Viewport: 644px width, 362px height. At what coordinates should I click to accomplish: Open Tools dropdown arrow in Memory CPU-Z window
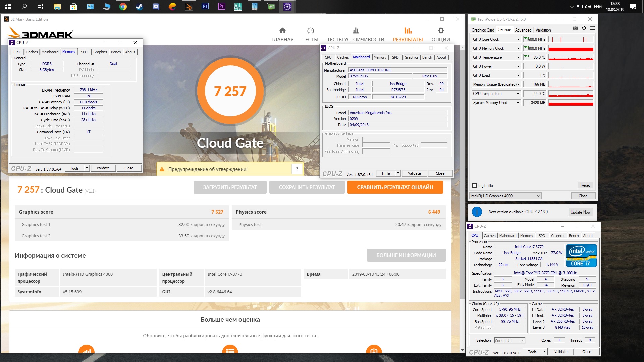click(87, 168)
